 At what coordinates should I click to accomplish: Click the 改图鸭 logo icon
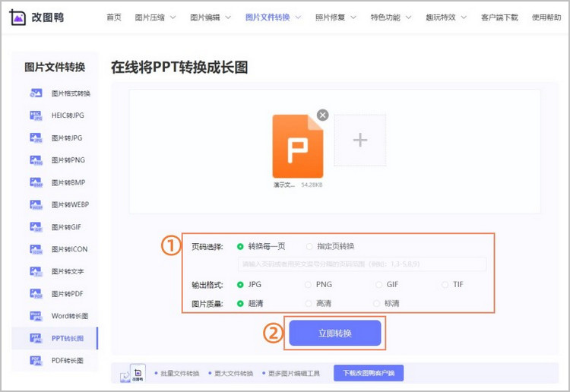17,17
